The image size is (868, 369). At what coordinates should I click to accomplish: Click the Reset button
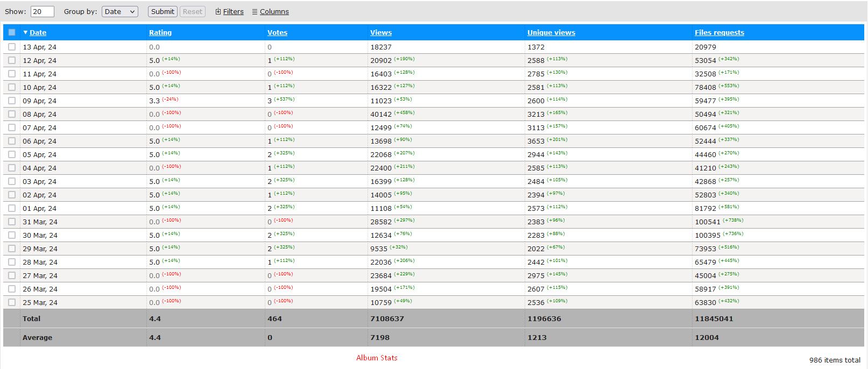point(193,11)
